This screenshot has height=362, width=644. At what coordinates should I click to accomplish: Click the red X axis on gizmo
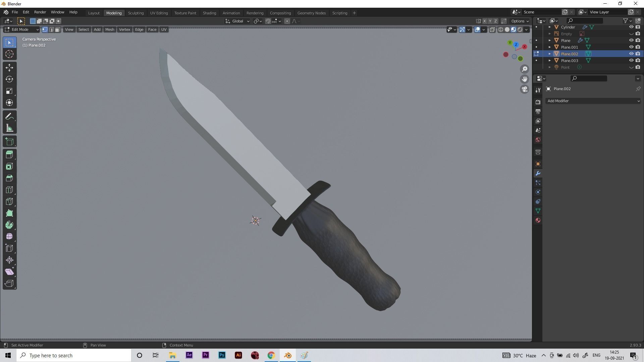[524, 47]
